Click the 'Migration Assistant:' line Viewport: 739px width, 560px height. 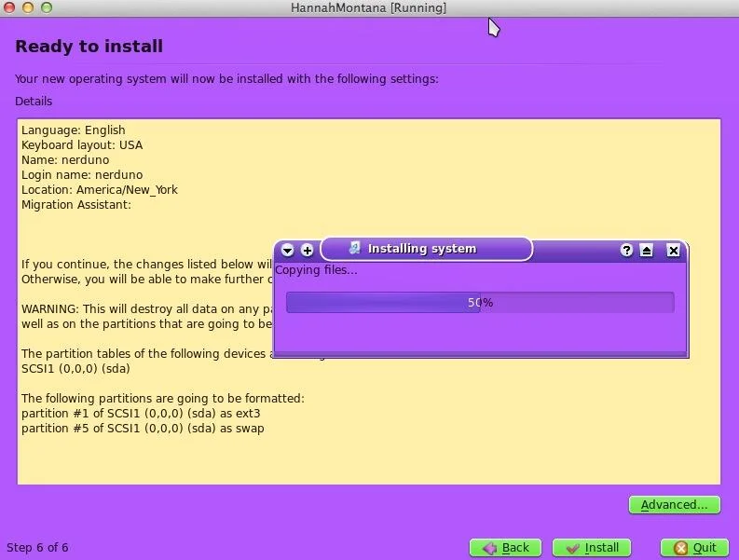(x=76, y=205)
